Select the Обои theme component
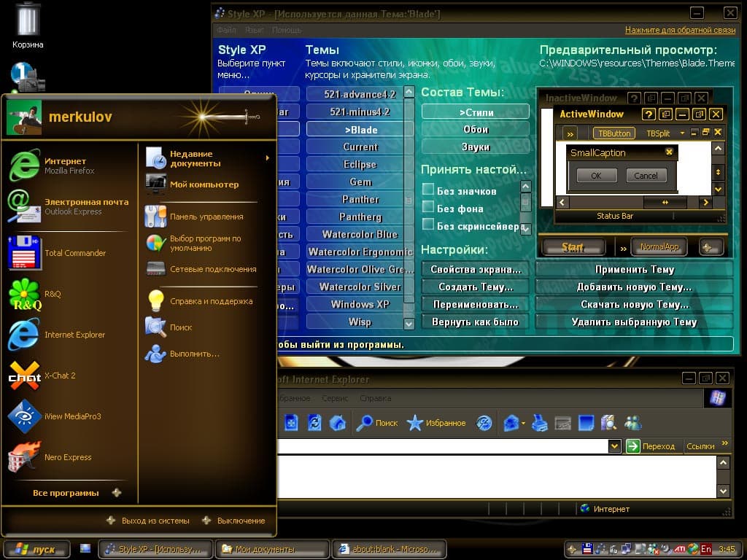This screenshot has height=560, width=747. click(476, 129)
